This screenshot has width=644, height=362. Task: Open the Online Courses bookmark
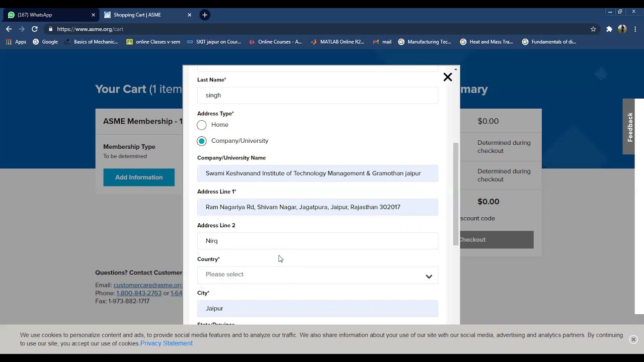275,42
